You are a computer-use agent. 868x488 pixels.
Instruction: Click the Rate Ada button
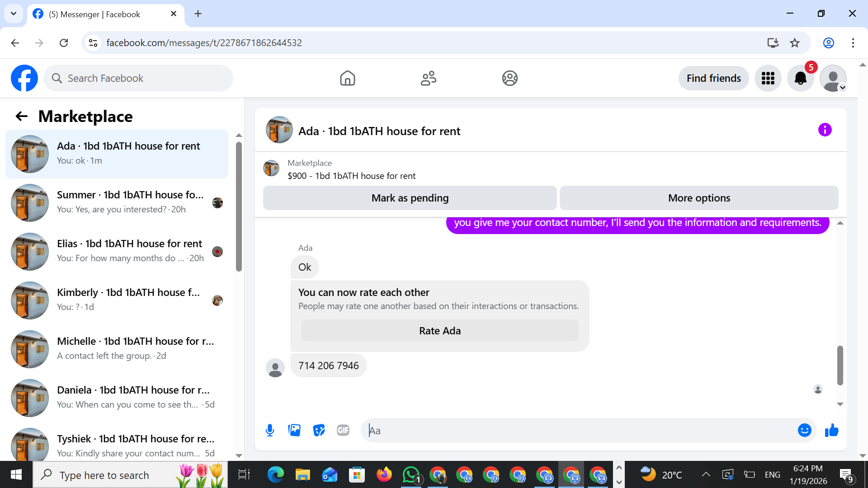(439, 331)
